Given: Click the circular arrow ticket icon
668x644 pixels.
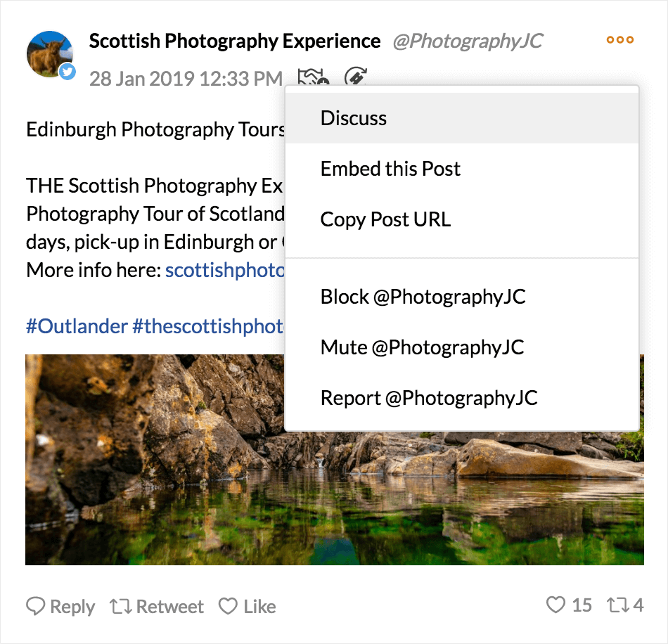Looking at the screenshot, I should click(x=355, y=76).
